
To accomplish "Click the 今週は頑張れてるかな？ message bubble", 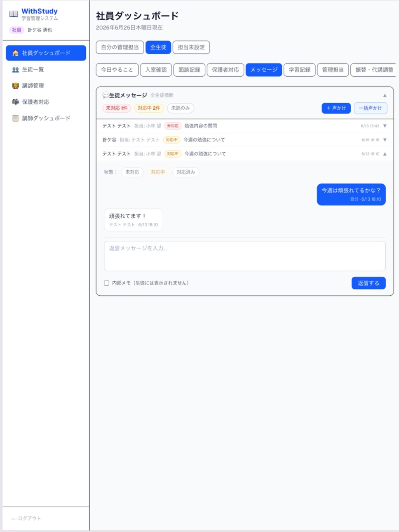I will (x=351, y=194).
